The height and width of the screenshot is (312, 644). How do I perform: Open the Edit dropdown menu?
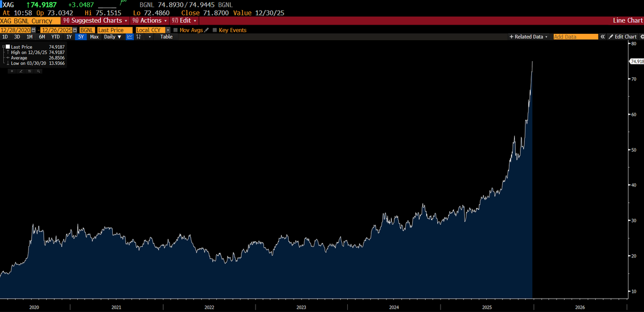click(x=184, y=20)
